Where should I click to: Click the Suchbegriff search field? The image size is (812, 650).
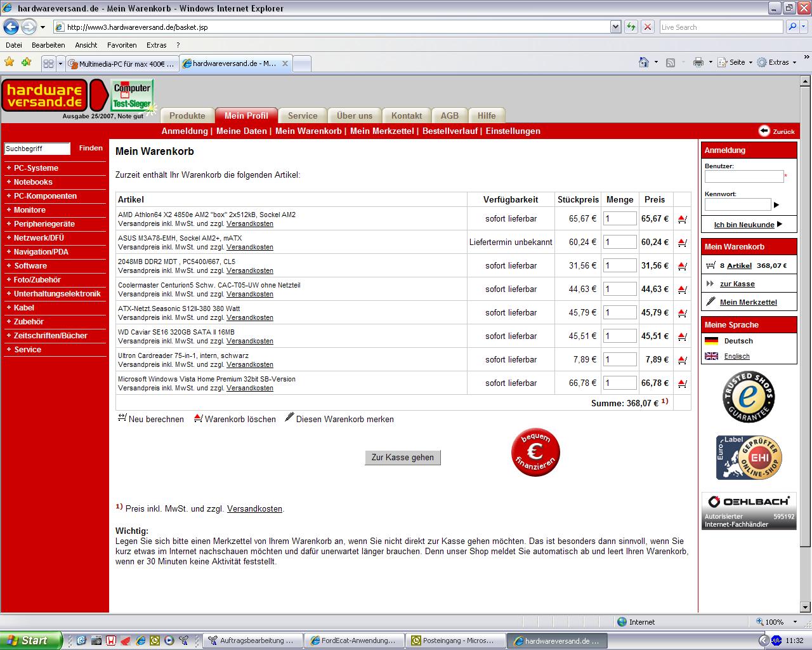[37, 149]
